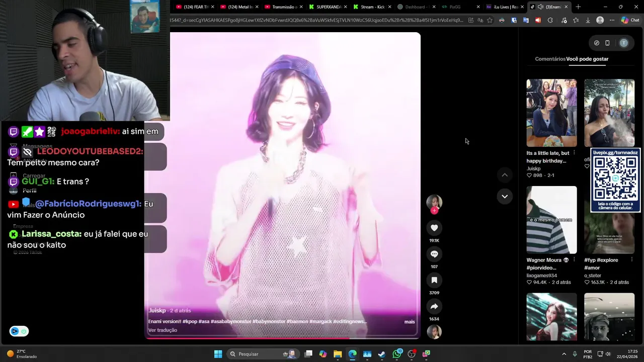This screenshot has width=644, height=362.
Task: Open Microsoft Edge from the taskbar
Action: coord(352,354)
